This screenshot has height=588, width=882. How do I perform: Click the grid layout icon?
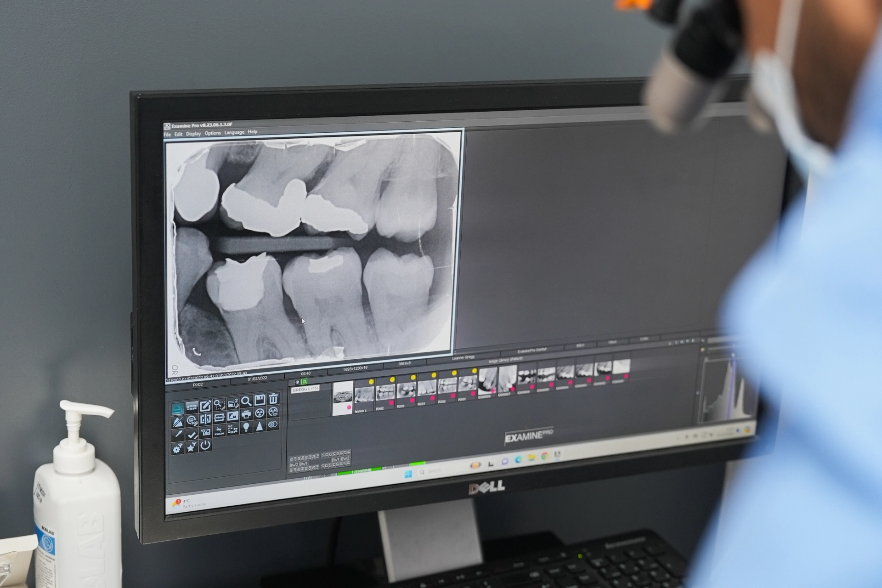pos(192,407)
